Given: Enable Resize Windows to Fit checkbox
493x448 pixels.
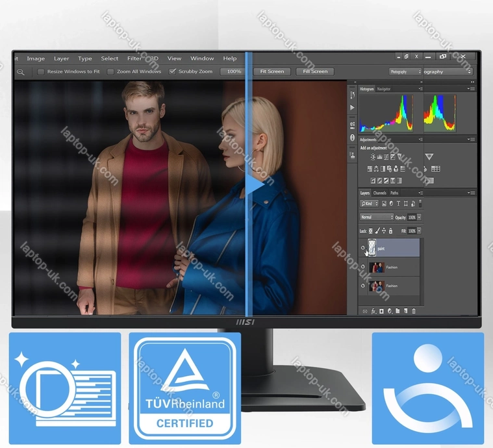Looking at the screenshot, I should pos(41,72).
